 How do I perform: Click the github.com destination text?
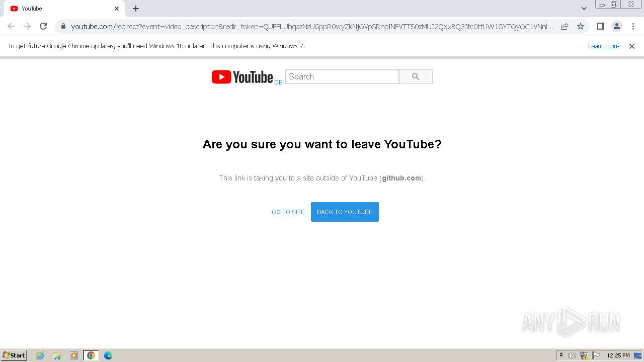click(x=401, y=178)
